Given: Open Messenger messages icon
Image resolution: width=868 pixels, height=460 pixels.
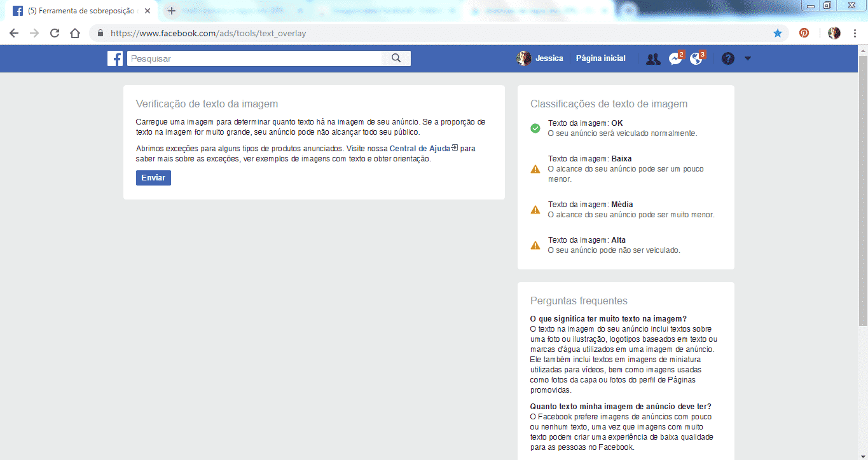Looking at the screenshot, I should pyautogui.click(x=675, y=58).
